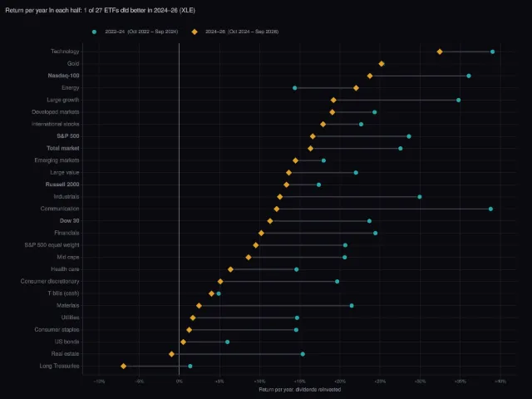
Task: Click the teal dot in the Communication row
Action: click(490, 209)
